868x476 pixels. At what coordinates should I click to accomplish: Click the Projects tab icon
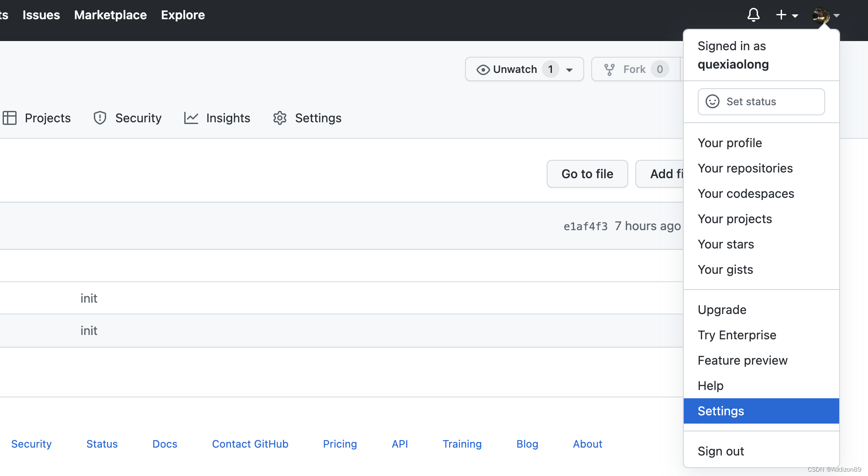click(x=9, y=117)
